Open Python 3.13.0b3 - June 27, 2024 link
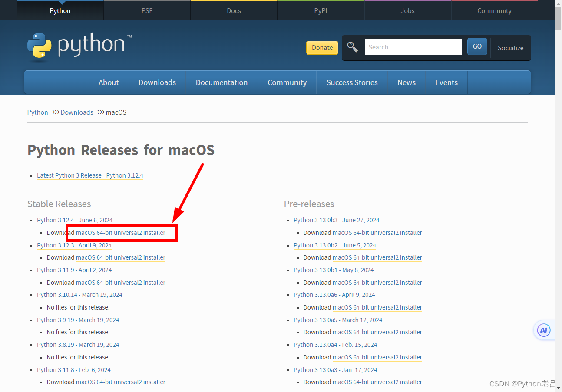The image size is (562, 392). [x=337, y=220]
